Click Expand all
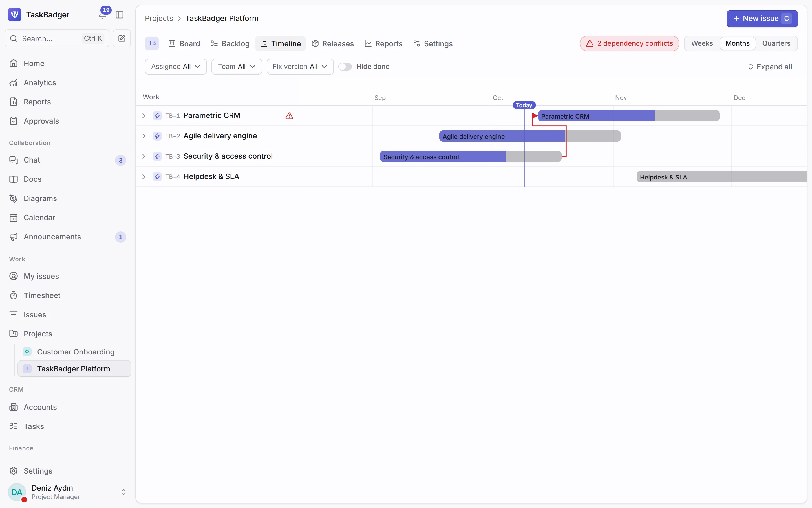This screenshot has width=812, height=508. coord(770,67)
